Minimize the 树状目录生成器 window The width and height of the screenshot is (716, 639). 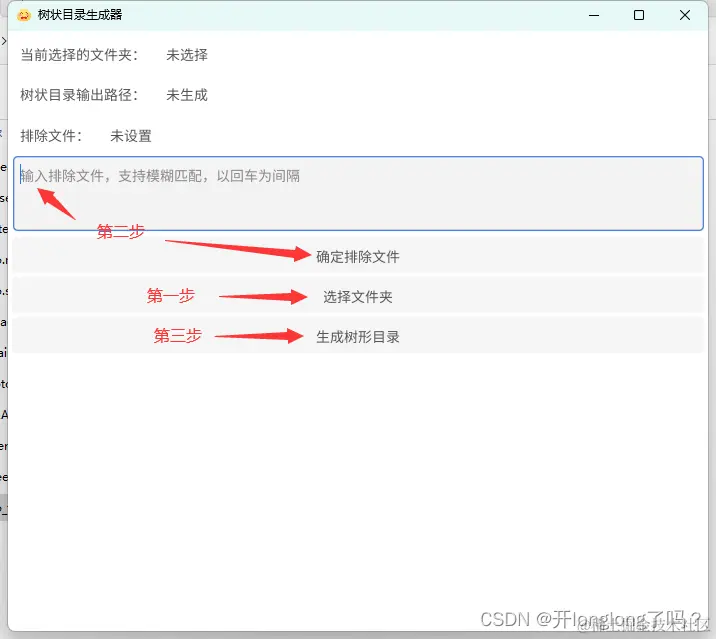594,15
